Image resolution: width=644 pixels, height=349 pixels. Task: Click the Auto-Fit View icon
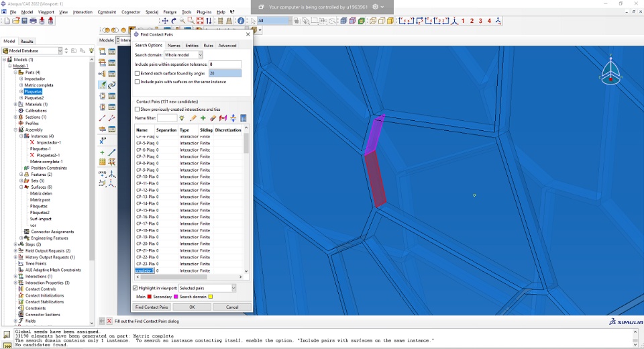click(200, 21)
